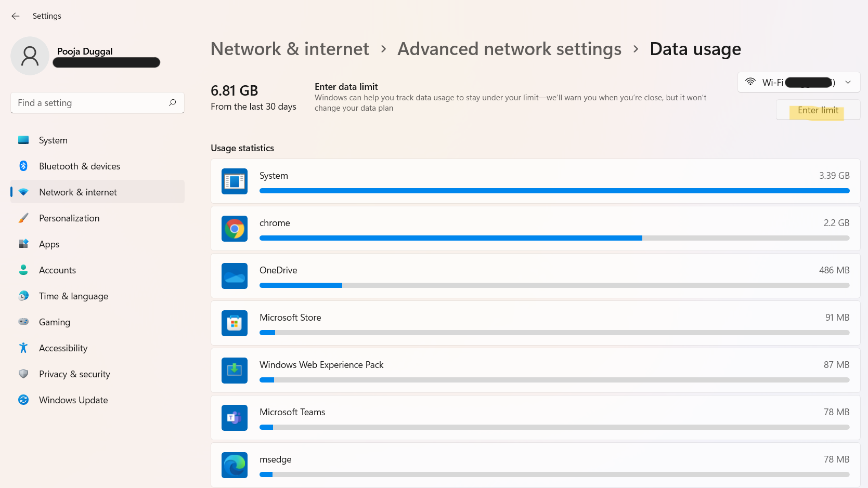Click the Chrome app icon
The width and height of the screenshot is (868, 488).
(x=235, y=229)
